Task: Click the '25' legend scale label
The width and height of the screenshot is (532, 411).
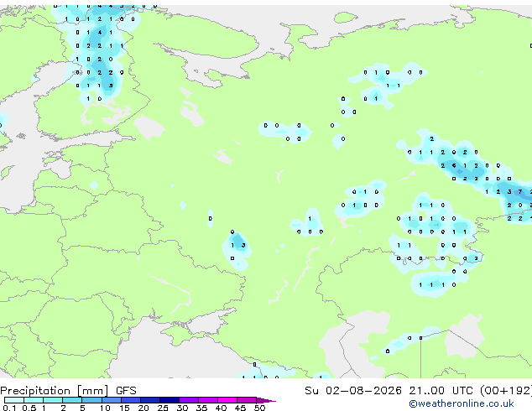Action: tap(163, 408)
